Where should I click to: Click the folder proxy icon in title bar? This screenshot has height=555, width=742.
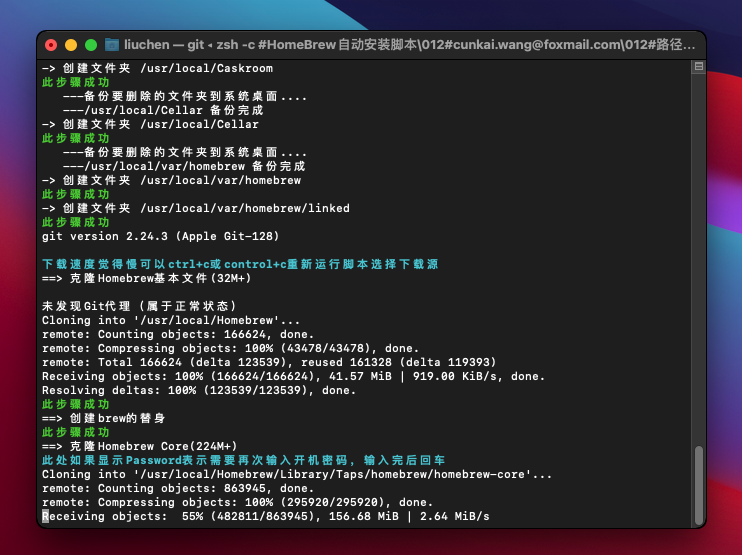pos(112,45)
